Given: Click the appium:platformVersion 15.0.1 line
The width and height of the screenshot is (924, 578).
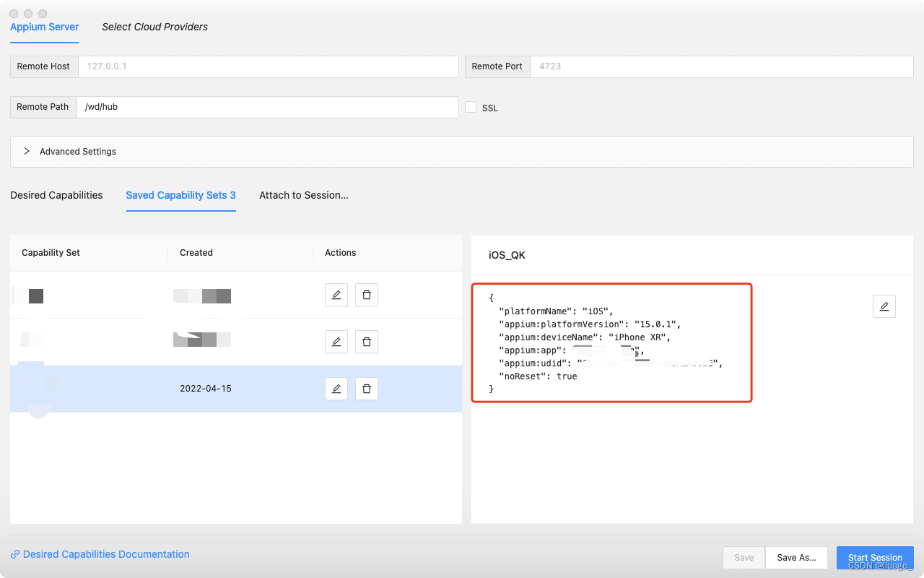Looking at the screenshot, I should (x=590, y=324).
